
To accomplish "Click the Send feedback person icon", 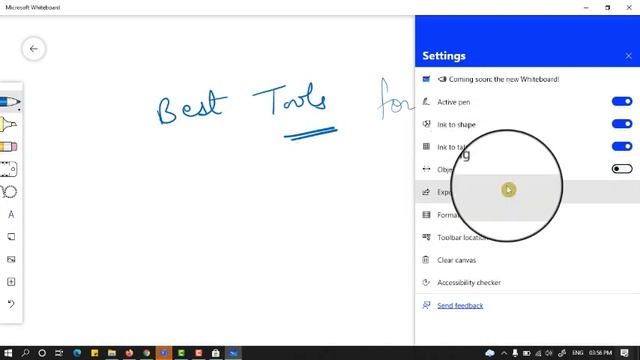I will point(426,305).
